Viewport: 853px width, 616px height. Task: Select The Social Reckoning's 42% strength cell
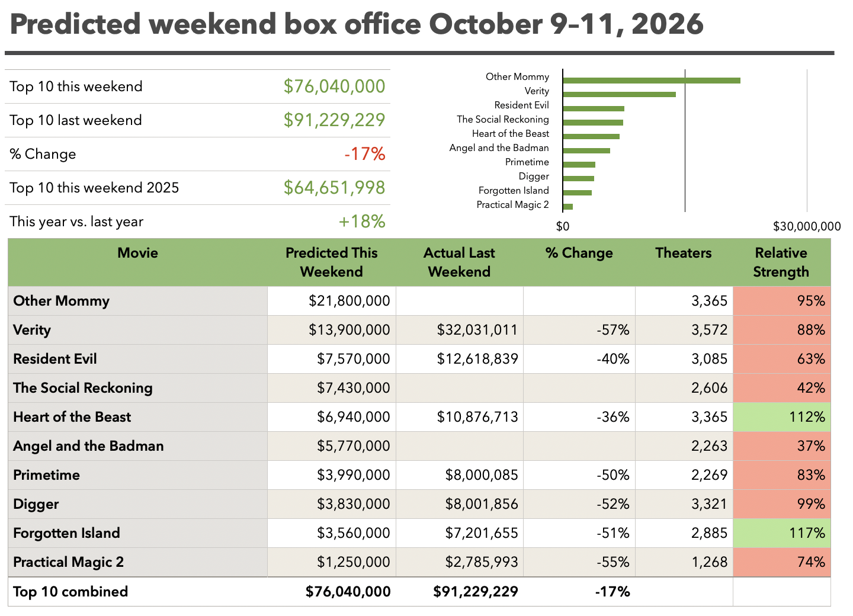782,388
